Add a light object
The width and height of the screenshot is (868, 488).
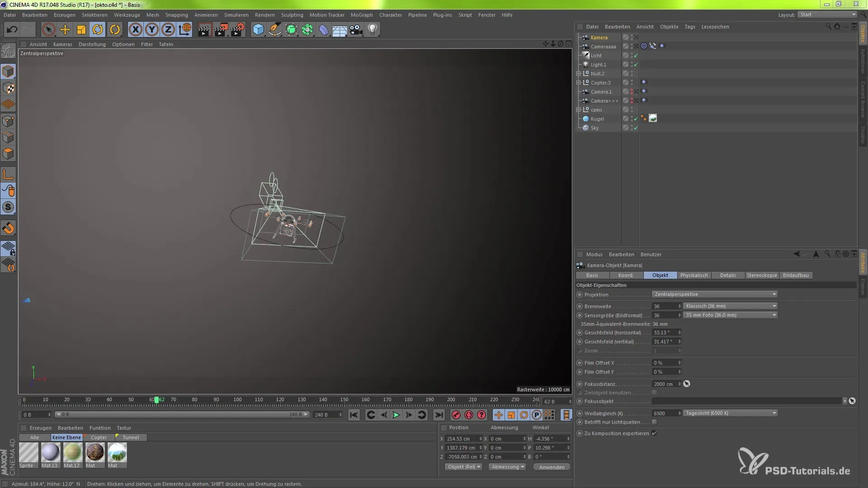click(373, 30)
